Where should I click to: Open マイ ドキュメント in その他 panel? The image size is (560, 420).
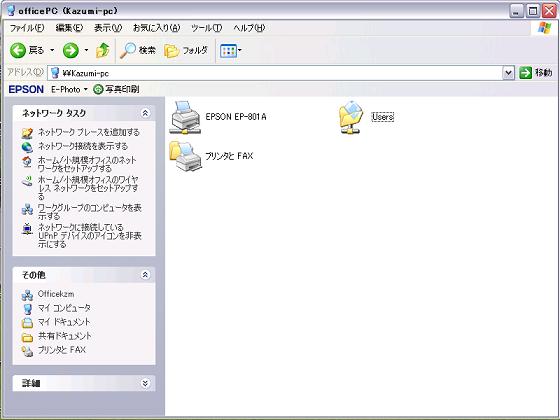tap(64, 322)
